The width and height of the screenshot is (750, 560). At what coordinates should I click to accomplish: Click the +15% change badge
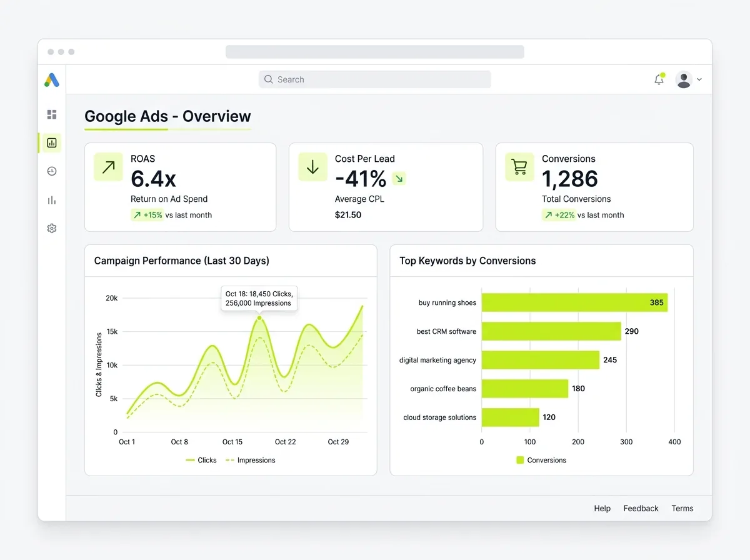coord(147,215)
